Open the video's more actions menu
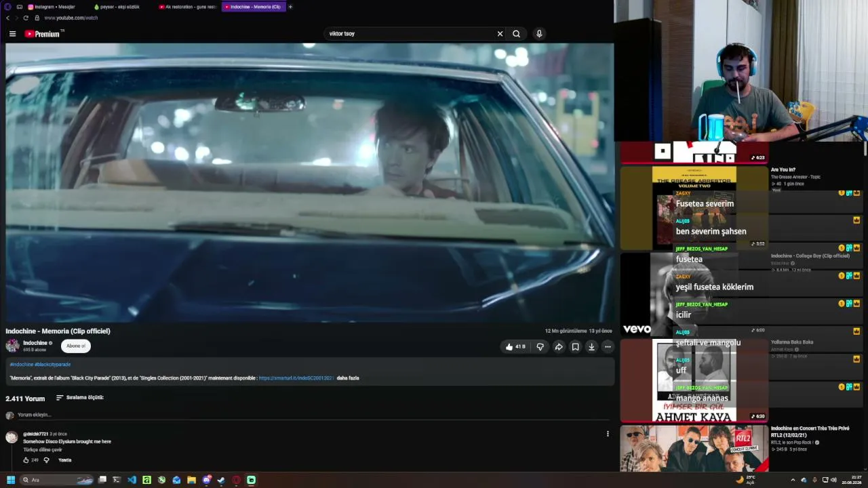The width and height of the screenshot is (868, 488). 608,347
